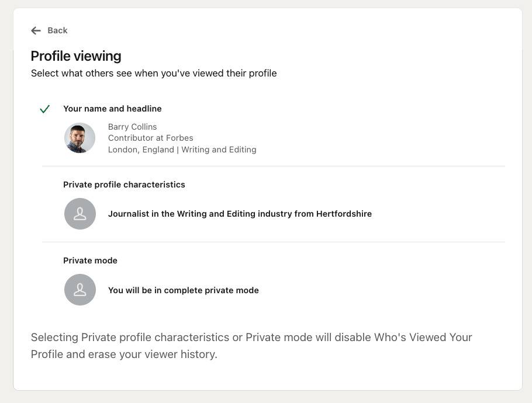Image resolution: width=532 pixels, height=403 pixels.
Task: Click the Profile and erase your viewer history line
Action: pos(124,354)
